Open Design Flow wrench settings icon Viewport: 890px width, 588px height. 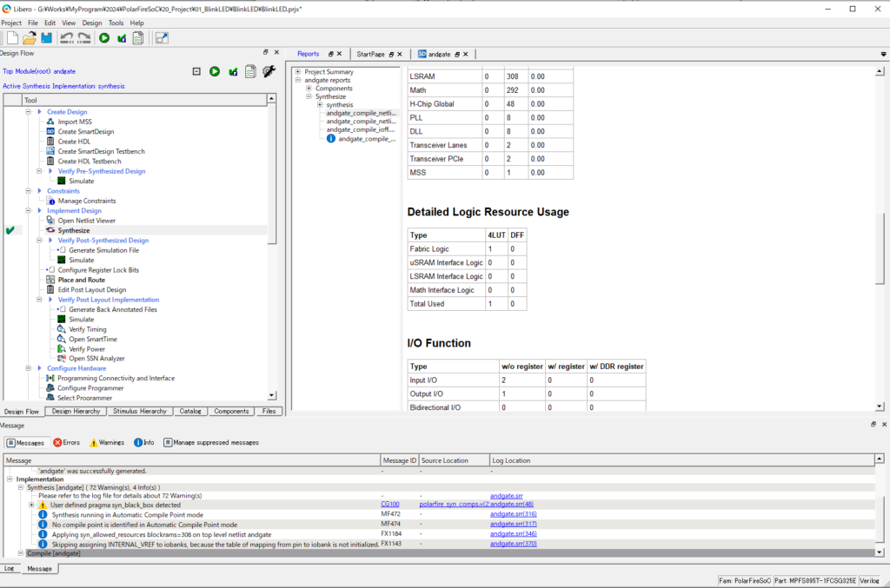(x=269, y=71)
